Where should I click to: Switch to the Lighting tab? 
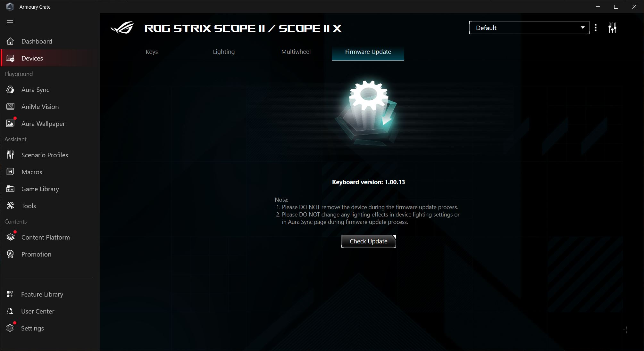(224, 52)
